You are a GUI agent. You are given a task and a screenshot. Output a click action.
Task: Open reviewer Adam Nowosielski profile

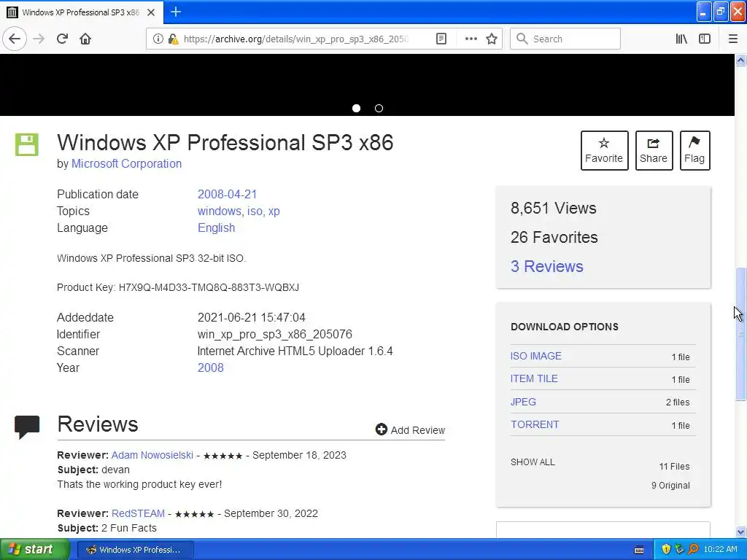tap(152, 455)
